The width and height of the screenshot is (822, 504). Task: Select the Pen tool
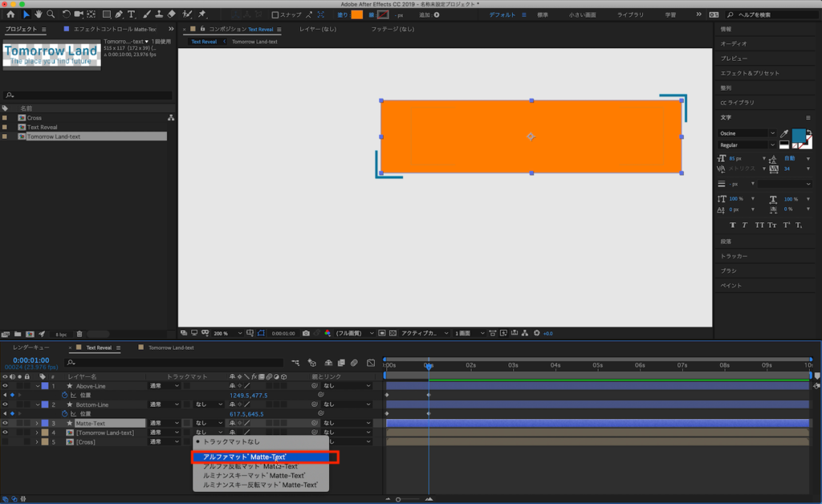click(x=119, y=14)
